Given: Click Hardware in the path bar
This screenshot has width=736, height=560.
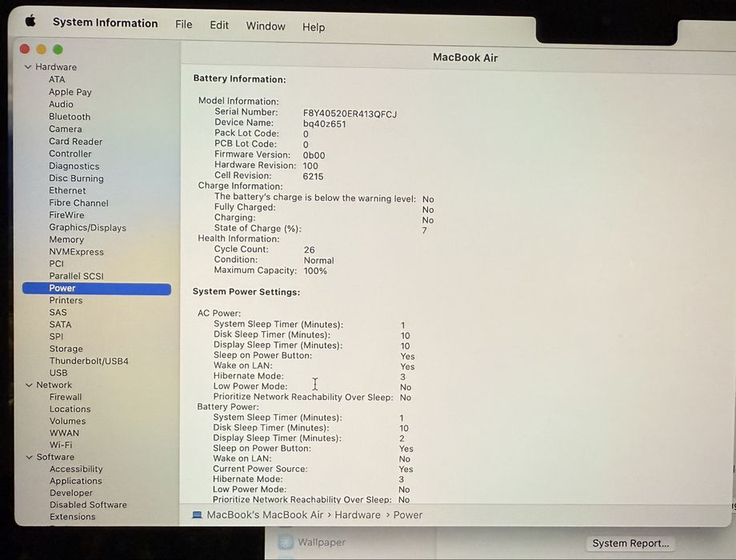Looking at the screenshot, I should click(x=358, y=515).
